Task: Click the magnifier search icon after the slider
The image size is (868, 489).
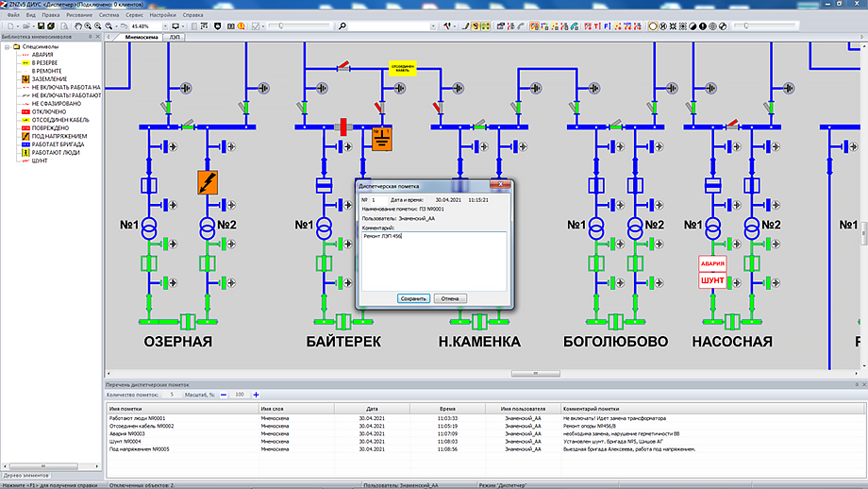Action: tap(342, 26)
